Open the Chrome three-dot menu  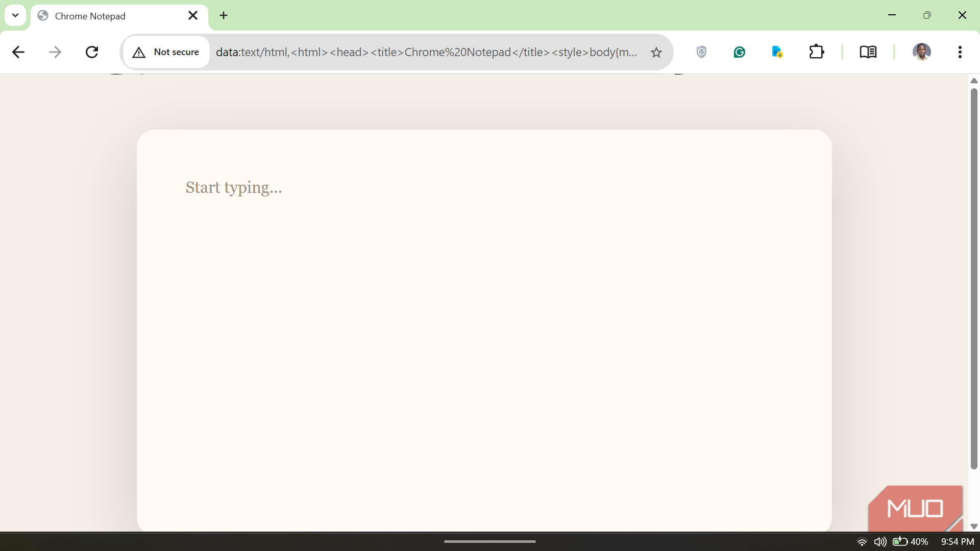point(960,52)
